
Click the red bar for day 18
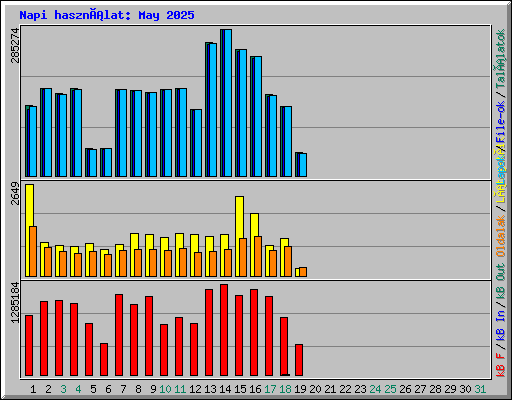(x=284, y=347)
